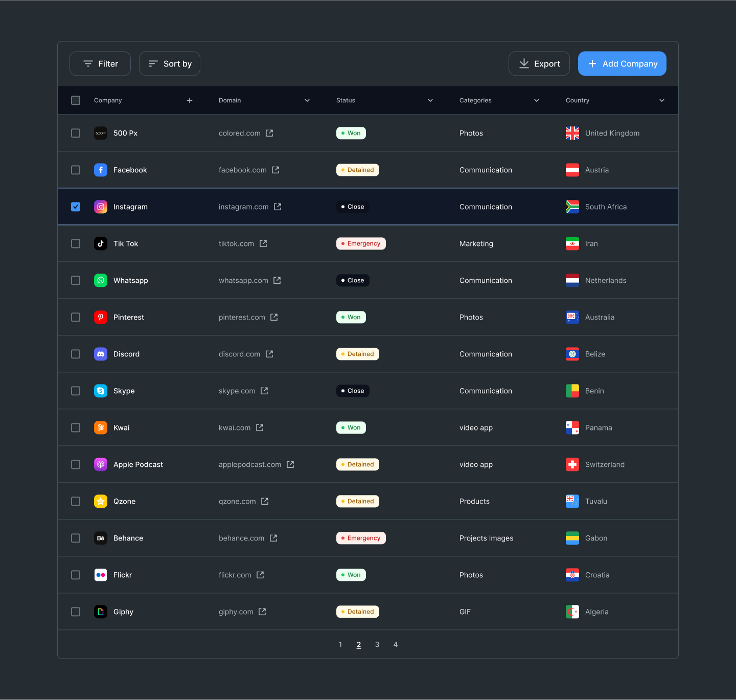Click the Marketing category cell
Viewport: 736px width, 700px height.
(476, 243)
